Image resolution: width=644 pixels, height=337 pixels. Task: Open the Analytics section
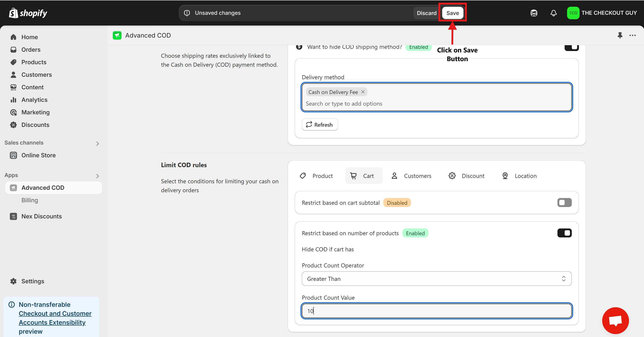click(x=34, y=100)
